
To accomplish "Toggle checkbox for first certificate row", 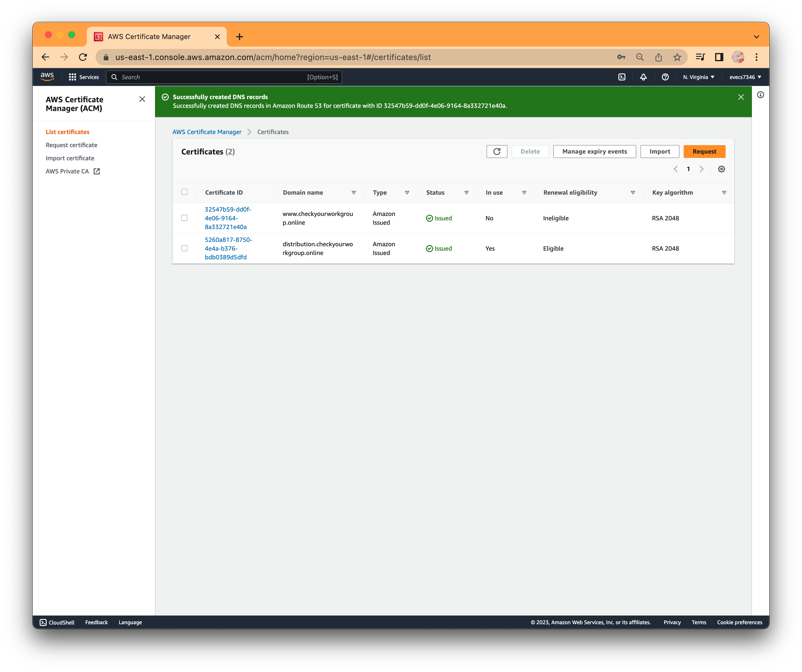I will [x=185, y=218].
